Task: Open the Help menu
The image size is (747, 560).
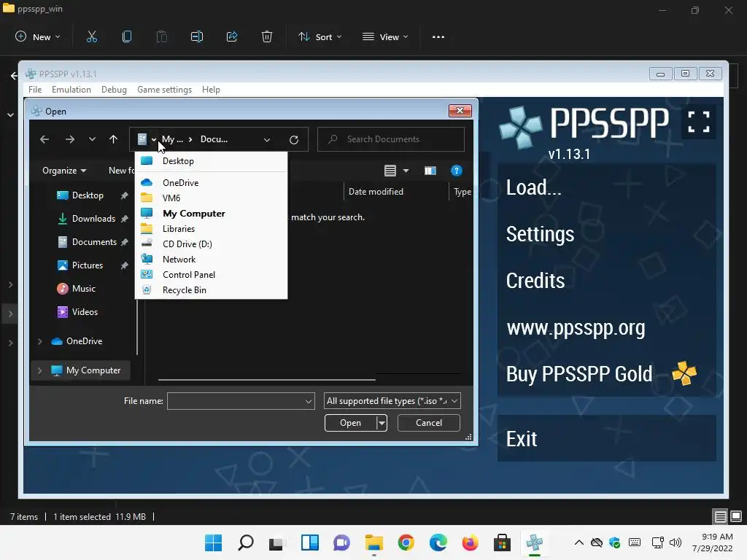Action: pos(211,90)
